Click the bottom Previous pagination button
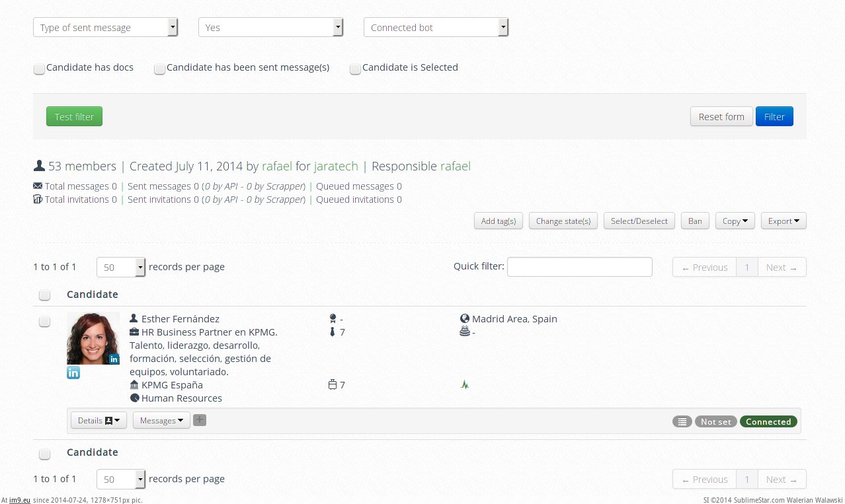Viewport: 845px width, 504px height. pyautogui.click(x=704, y=479)
